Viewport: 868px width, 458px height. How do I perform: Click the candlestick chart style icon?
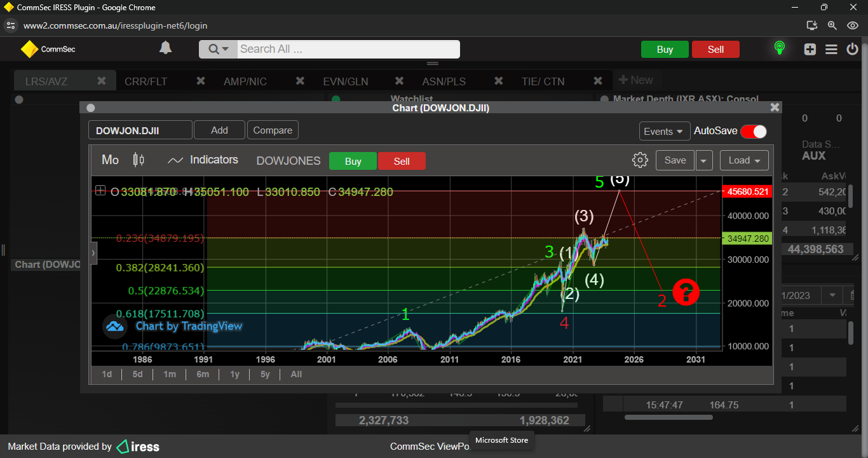pyautogui.click(x=139, y=160)
